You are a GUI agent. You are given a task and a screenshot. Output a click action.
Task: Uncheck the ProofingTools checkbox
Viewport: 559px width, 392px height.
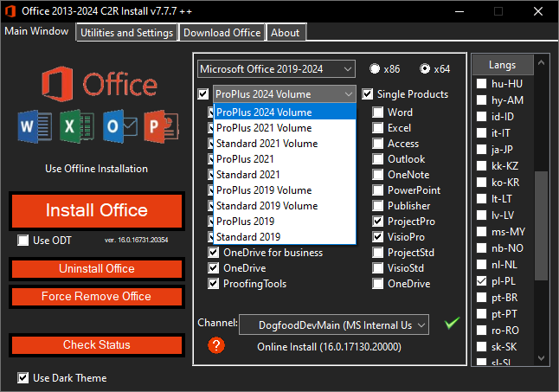214,284
